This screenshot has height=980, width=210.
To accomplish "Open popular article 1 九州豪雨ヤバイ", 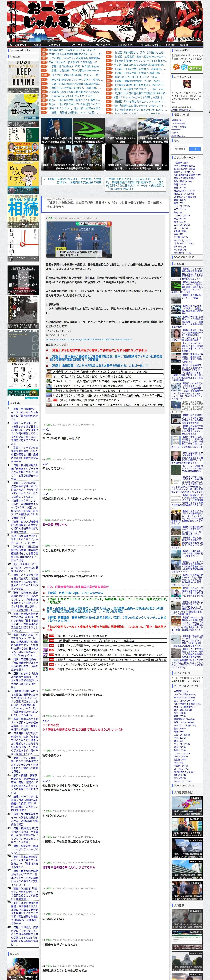I will 24,414.
